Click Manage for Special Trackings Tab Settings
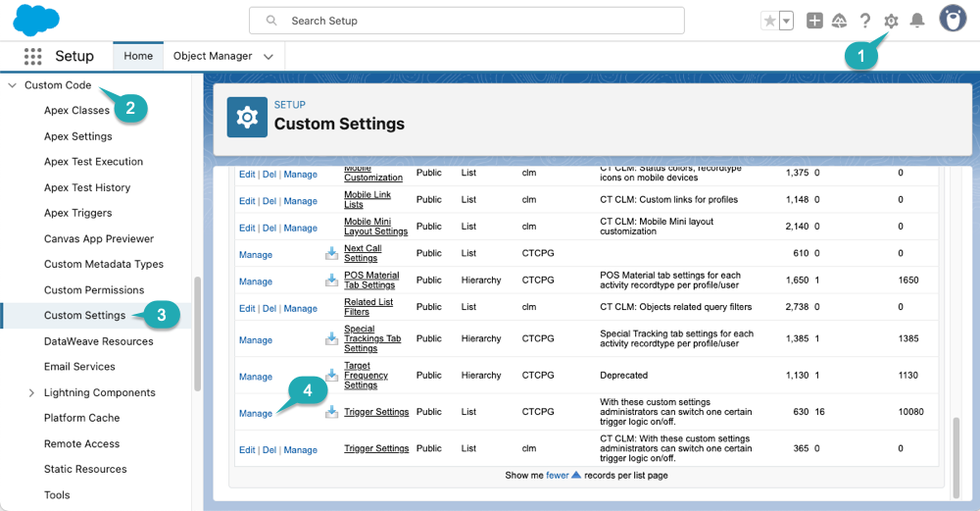980x511 pixels. click(x=256, y=340)
